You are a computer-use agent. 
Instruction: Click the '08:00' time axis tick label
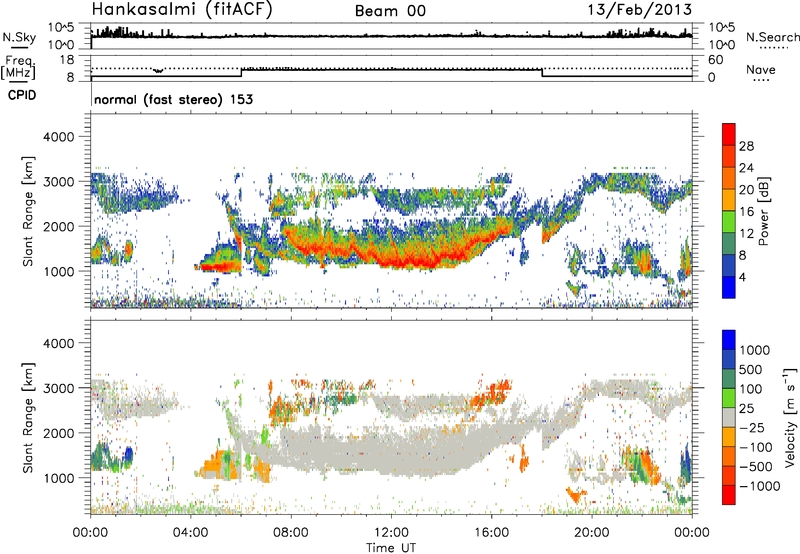pyautogui.click(x=291, y=533)
